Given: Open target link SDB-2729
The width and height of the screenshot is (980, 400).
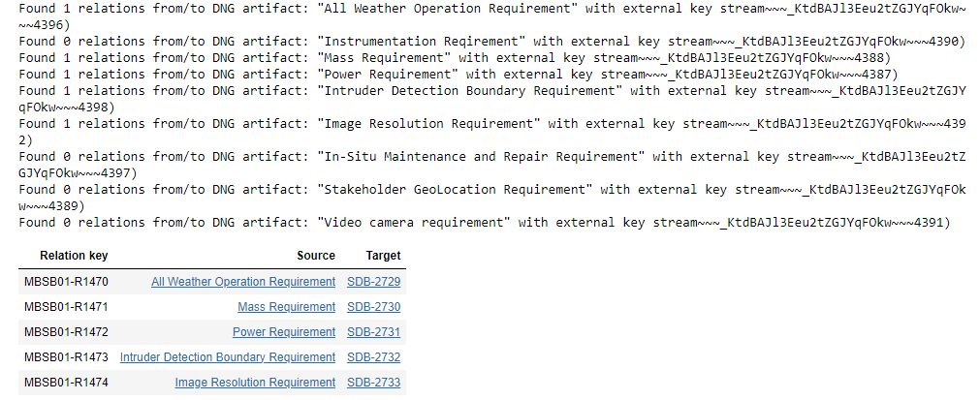Looking at the screenshot, I should point(373,282).
